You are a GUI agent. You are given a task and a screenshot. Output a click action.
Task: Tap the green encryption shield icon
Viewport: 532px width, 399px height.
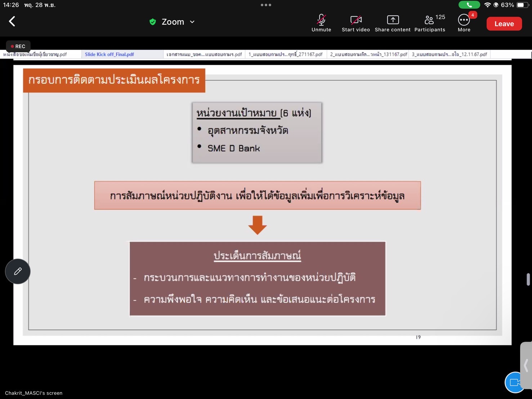pyautogui.click(x=153, y=22)
